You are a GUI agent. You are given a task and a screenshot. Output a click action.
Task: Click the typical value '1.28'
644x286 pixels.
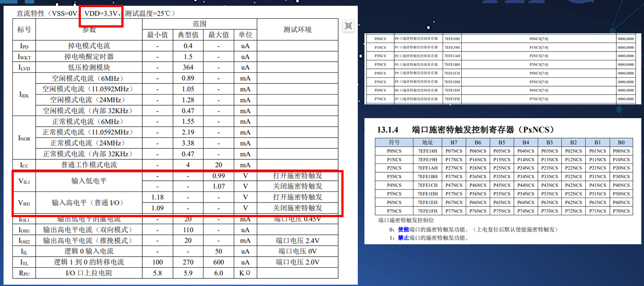(x=188, y=99)
